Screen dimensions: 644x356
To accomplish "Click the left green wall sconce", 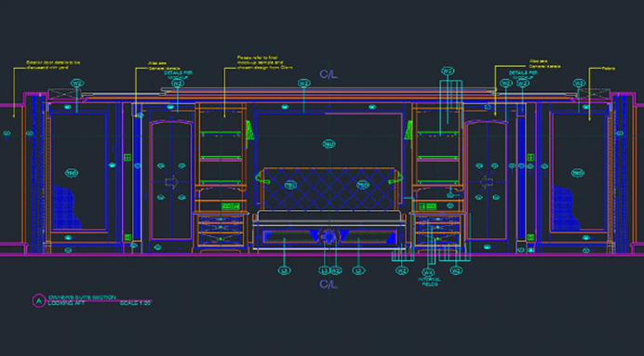I will pos(248,129).
